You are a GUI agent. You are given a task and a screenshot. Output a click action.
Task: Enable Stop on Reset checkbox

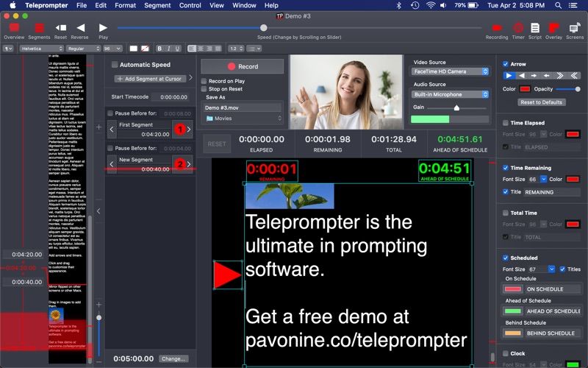point(204,89)
